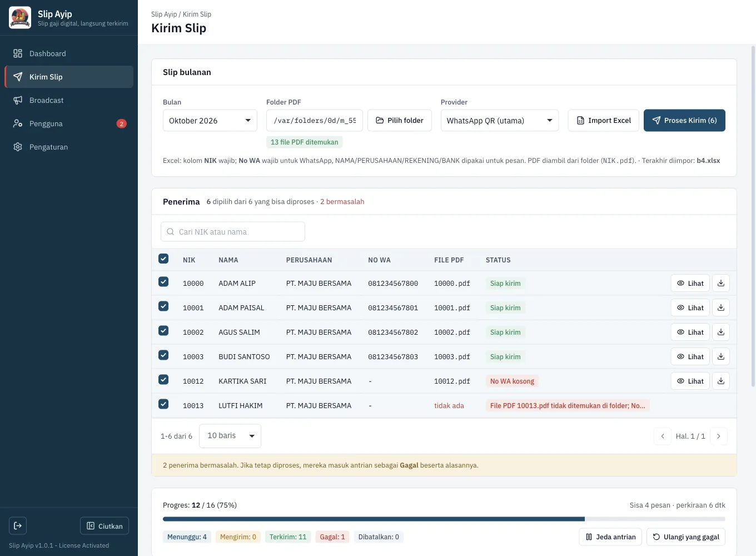The width and height of the screenshot is (756, 556).
Task: Open Pengaturan in the sidebar
Action: pos(69,147)
